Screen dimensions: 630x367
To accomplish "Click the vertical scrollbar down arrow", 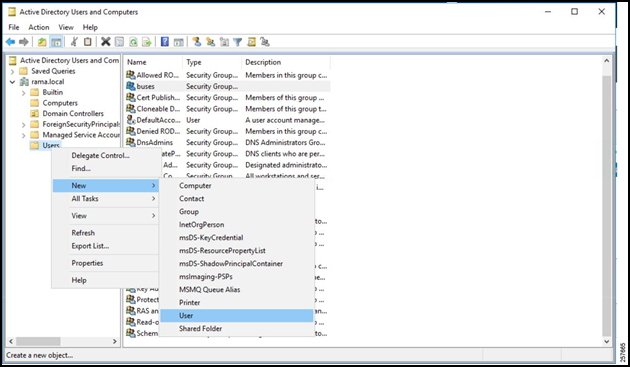I will click(606, 341).
